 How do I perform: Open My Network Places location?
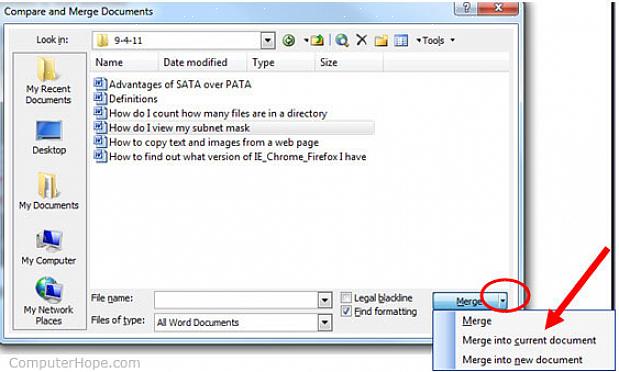tap(48, 301)
